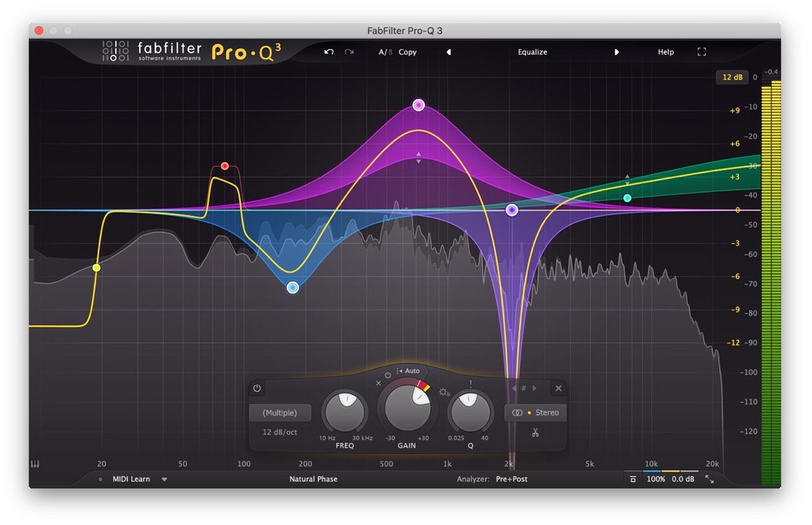Click the 1k frequency axis label
812x525 pixels.
(x=447, y=464)
